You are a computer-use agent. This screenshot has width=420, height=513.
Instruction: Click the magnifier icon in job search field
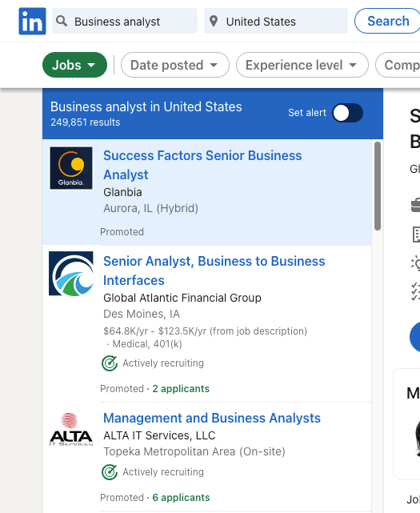point(62,22)
